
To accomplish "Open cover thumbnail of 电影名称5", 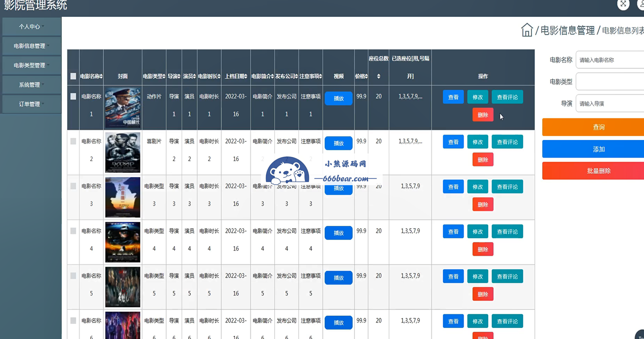I will coord(123,287).
